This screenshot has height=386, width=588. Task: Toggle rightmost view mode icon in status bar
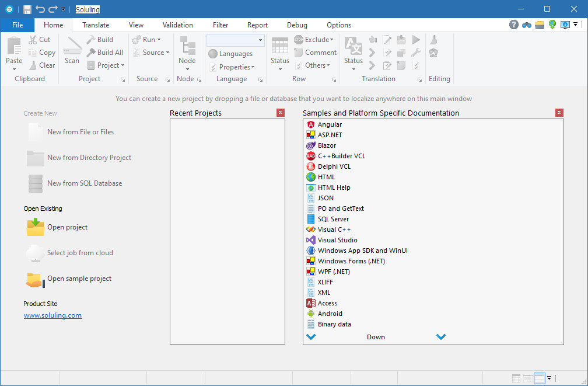click(x=540, y=378)
